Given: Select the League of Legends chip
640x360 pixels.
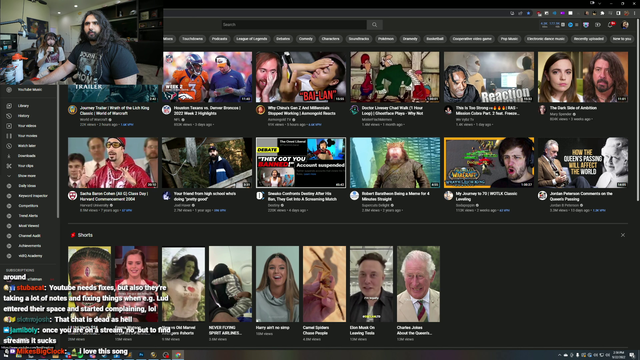Looking at the screenshot, I should 251,39.
